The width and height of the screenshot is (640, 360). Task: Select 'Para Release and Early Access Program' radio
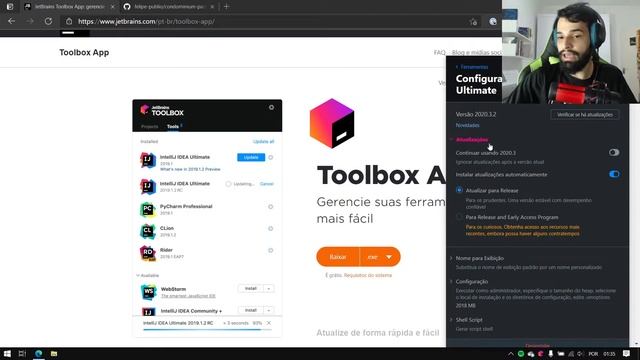pos(459,217)
